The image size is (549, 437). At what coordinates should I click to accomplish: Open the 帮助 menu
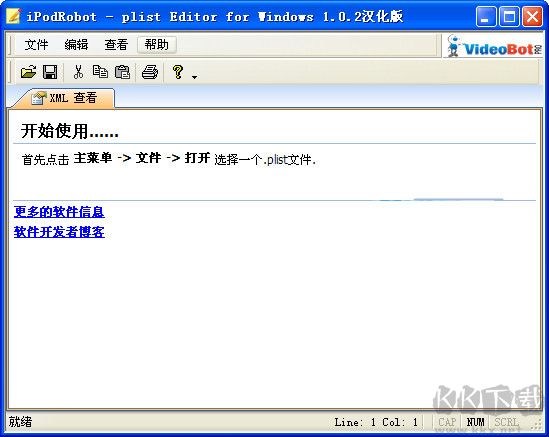157,45
